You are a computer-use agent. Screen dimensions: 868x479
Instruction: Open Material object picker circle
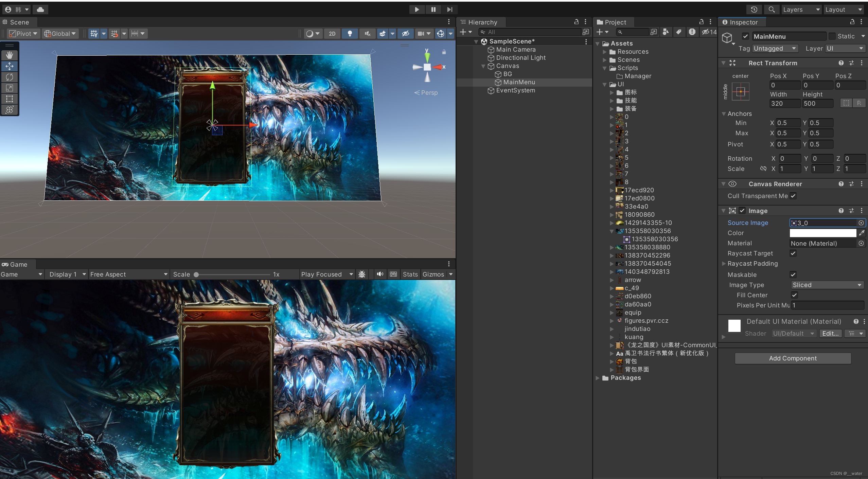[x=861, y=243]
